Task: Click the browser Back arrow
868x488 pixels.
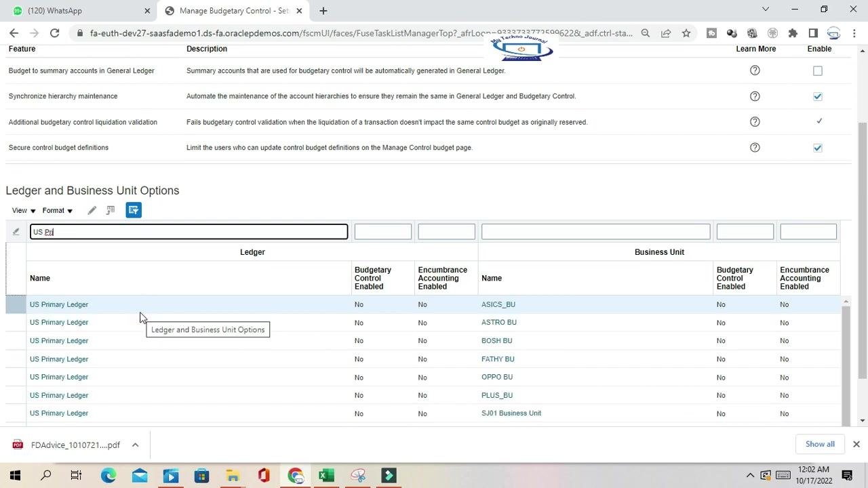Action: pos(14,33)
